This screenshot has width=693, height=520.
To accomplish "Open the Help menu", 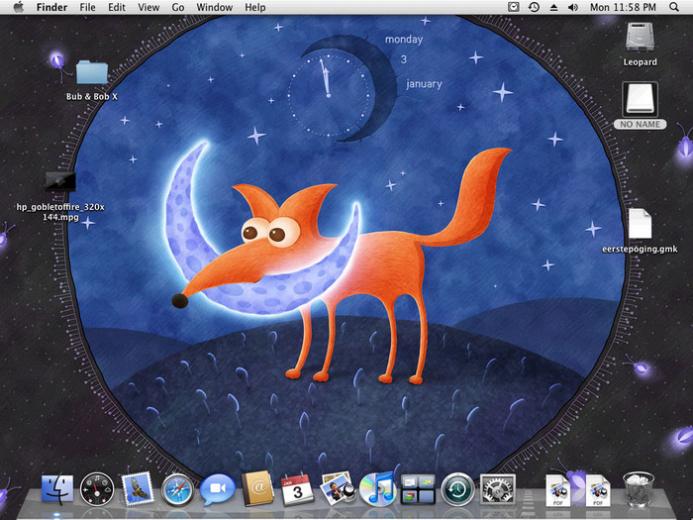I will click(255, 8).
